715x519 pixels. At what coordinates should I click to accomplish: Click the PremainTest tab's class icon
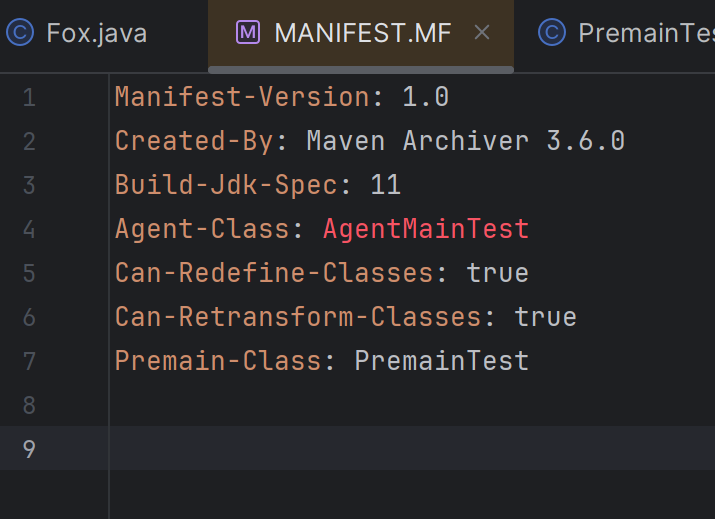pos(551,33)
